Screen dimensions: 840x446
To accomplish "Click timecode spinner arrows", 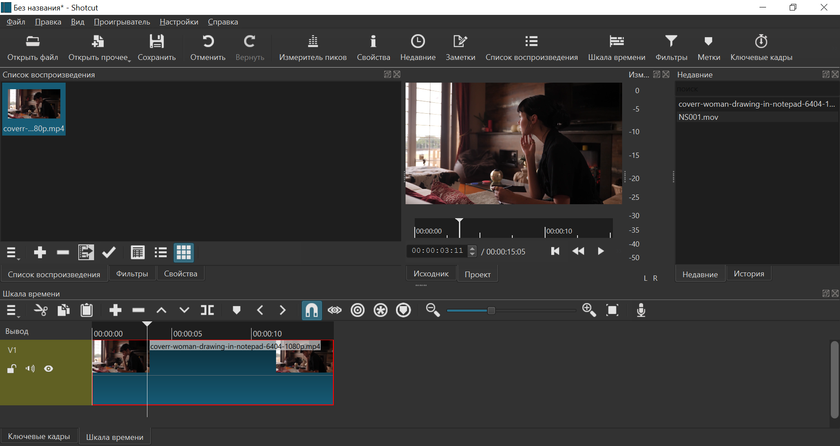I will coord(472,251).
